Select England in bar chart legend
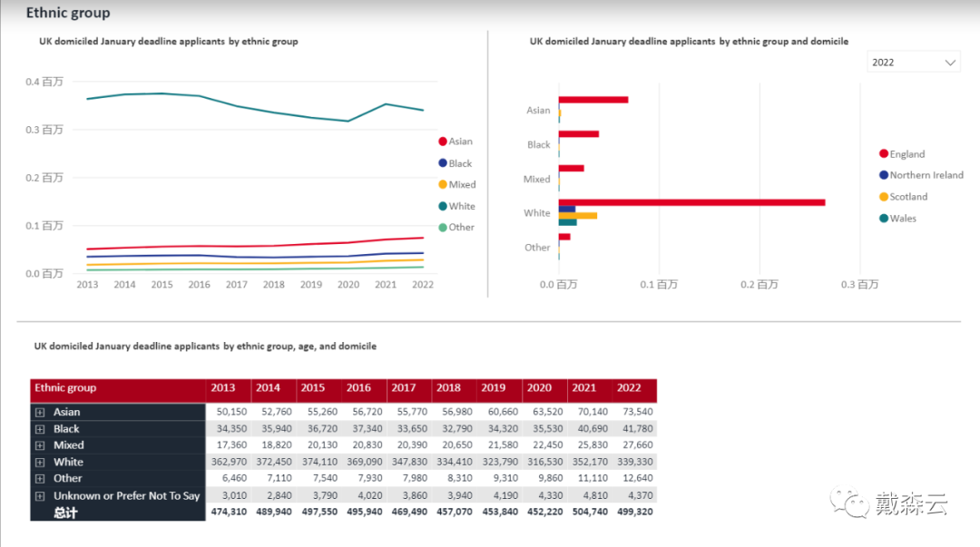980x547 pixels. (883, 154)
